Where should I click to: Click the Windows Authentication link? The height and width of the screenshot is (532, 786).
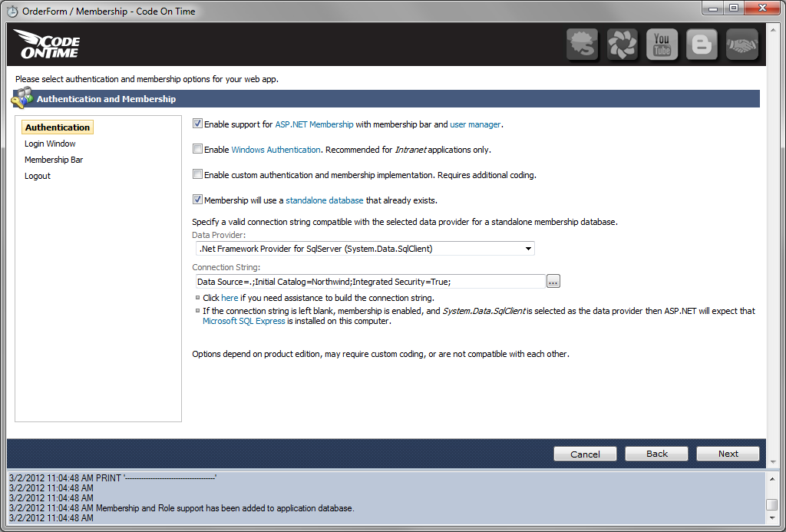point(276,150)
